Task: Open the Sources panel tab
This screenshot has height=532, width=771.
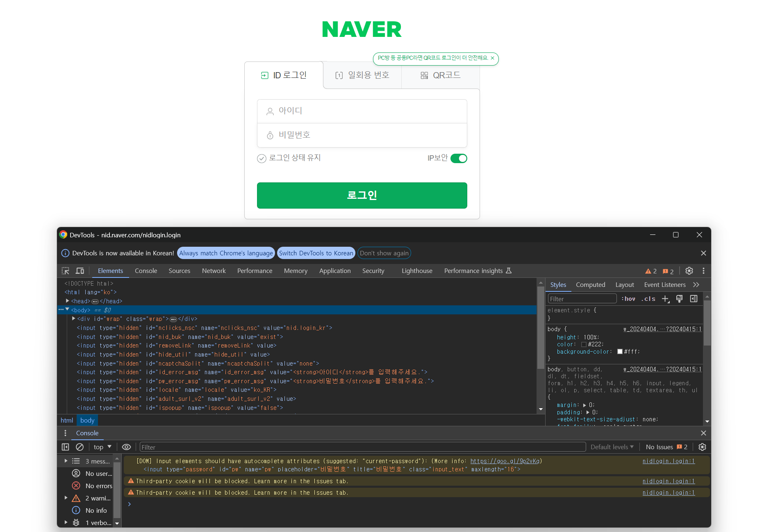Action: [180, 271]
